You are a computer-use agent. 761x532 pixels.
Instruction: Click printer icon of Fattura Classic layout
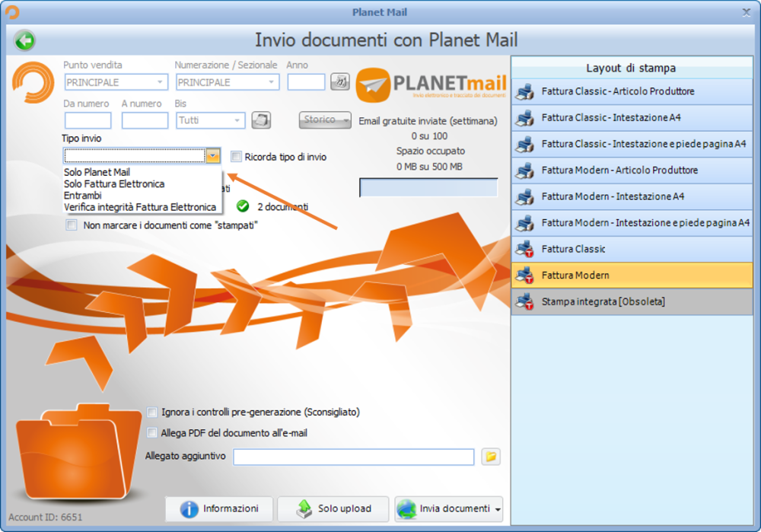pos(524,249)
